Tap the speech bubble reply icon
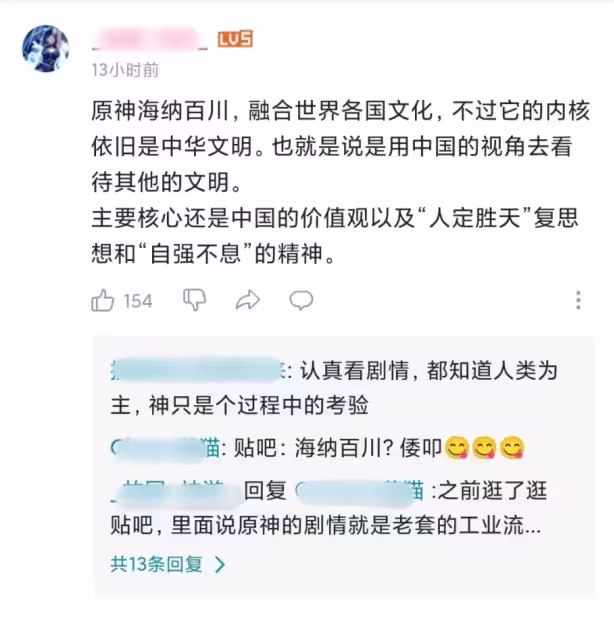 tap(301, 300)
